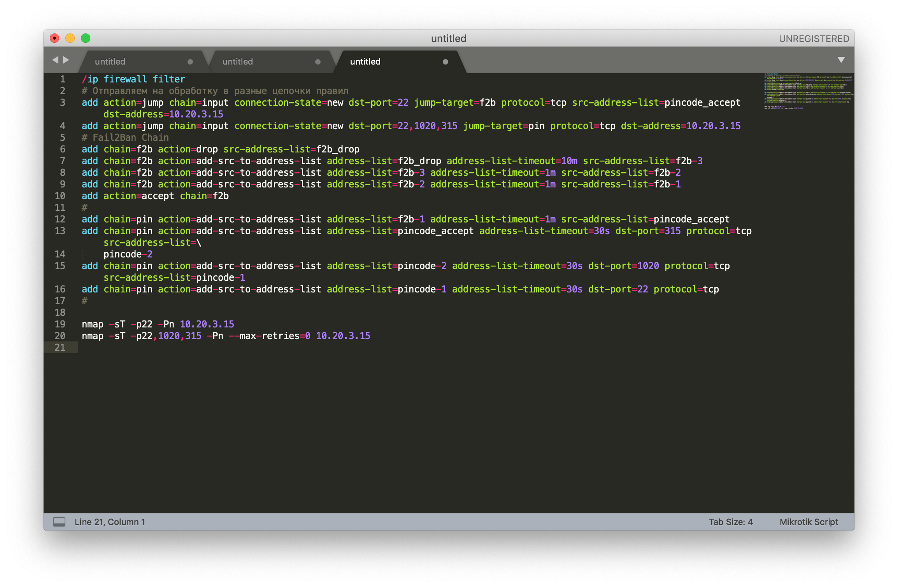Open the Tab Size: 4 selector
898x588 pixels.
pyautogui.click(x=731, y=522)
